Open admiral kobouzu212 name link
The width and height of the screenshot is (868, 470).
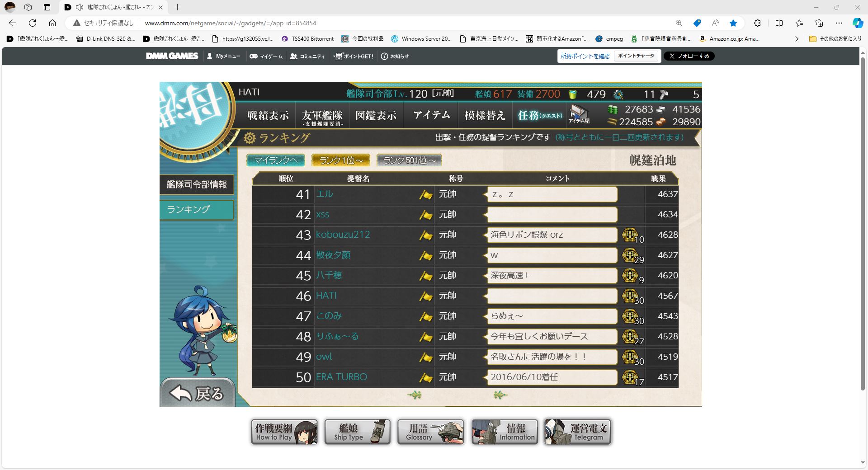343,235
